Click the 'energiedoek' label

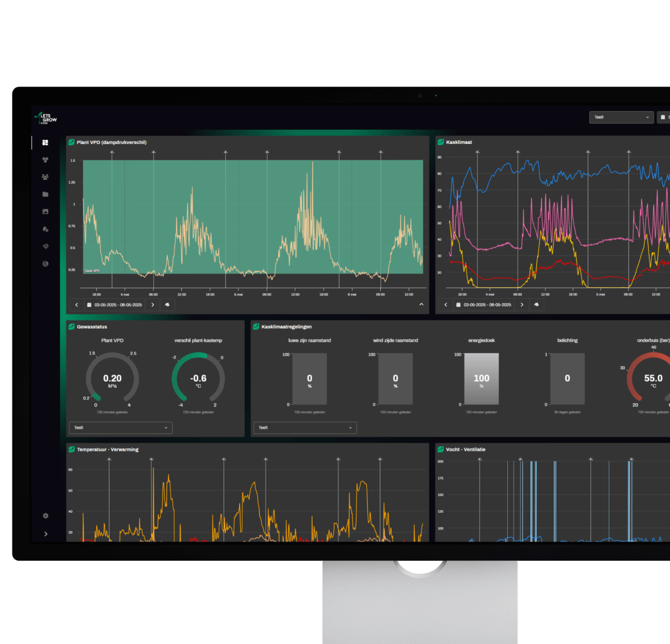(482, 341)
